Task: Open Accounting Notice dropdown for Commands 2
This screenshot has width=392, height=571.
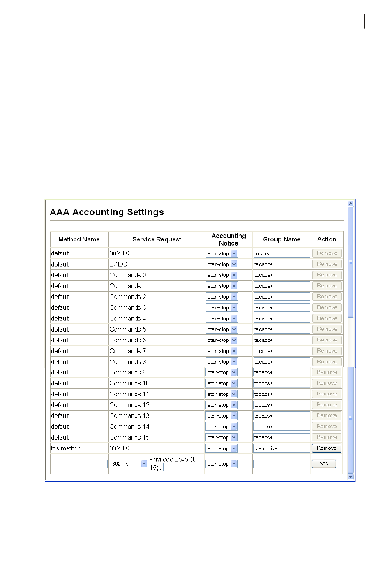Action: click(222, 297)
